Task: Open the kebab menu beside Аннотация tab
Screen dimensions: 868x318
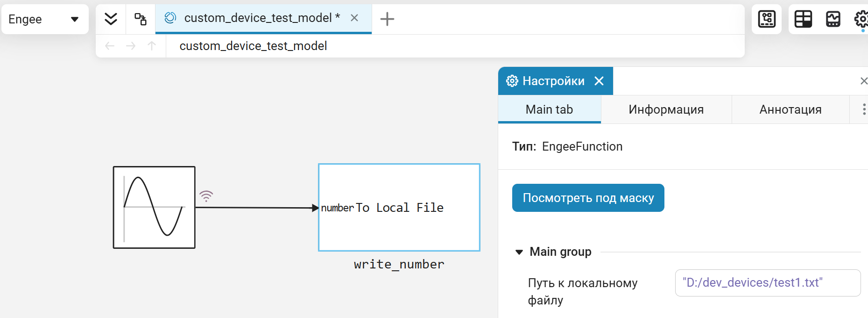Action: coord(864,109)
